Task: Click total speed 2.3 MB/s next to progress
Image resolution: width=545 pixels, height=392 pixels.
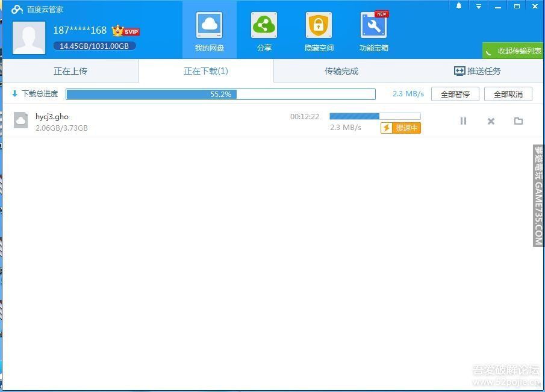Action: pos(408,94)
